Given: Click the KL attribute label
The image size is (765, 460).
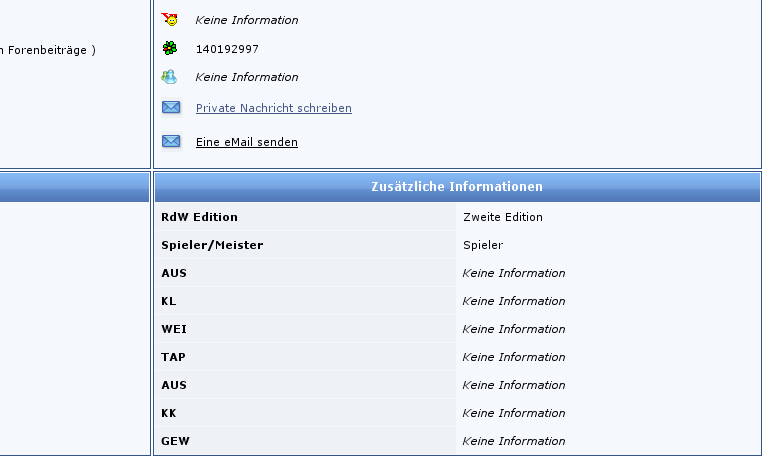Looking at the screenshot, I should tap(168, 301).
